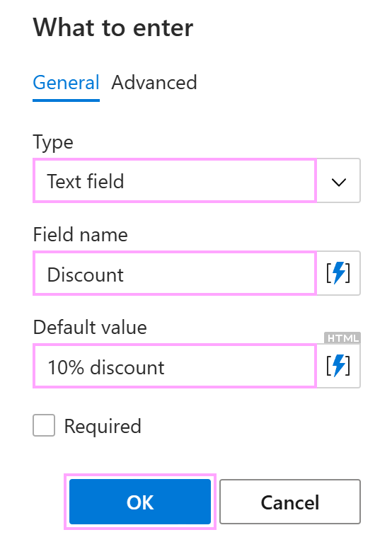Select the 'What to enter' dialog title
The image size is (392, 542).
pyautogui.click(x=113, y=28)
